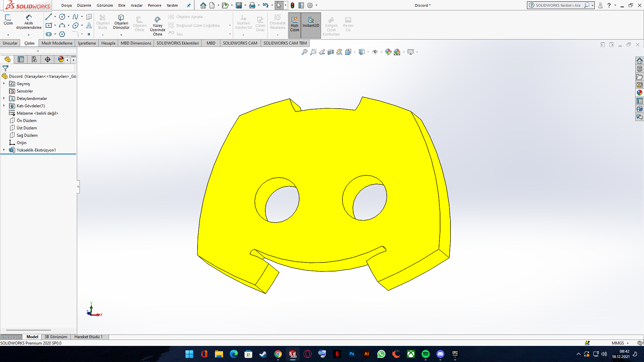Open the DisplayManager color ball tab
This screenshot has height=362, width=644.
click(x=61, y=59)
